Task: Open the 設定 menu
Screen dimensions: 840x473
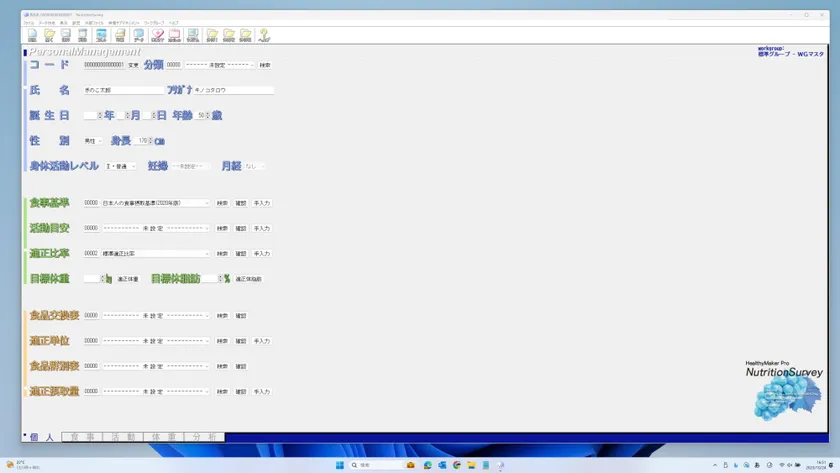Action: coord(76,23)
